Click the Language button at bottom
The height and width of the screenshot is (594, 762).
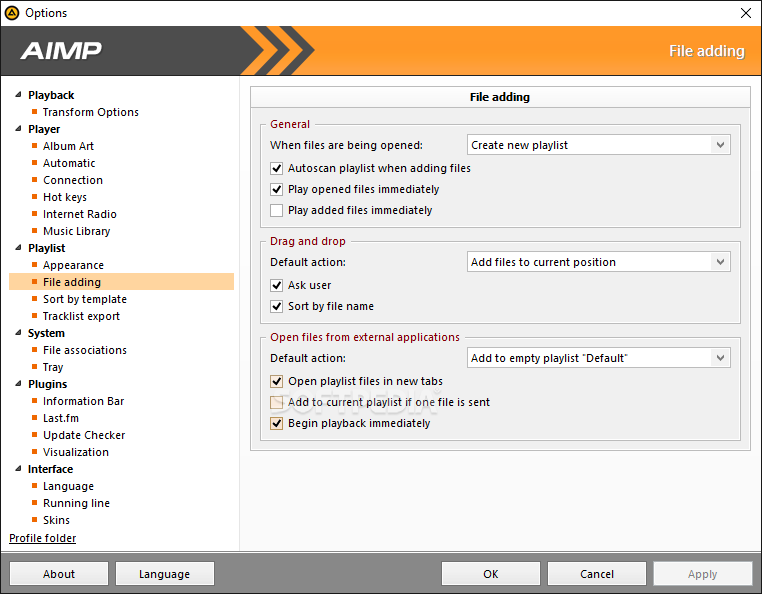(x=165, y=574)
